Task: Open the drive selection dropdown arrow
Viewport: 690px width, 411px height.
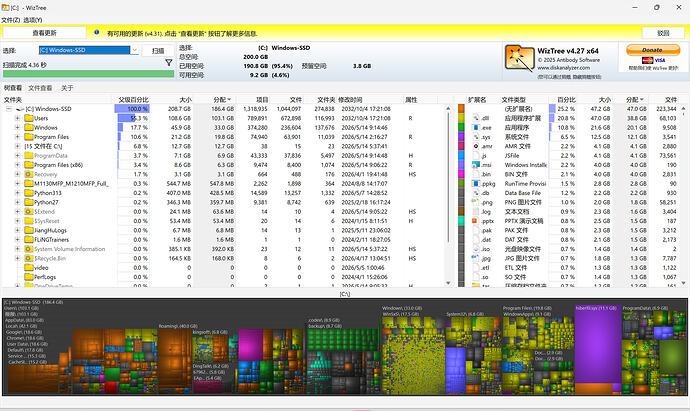Action: 135,50
